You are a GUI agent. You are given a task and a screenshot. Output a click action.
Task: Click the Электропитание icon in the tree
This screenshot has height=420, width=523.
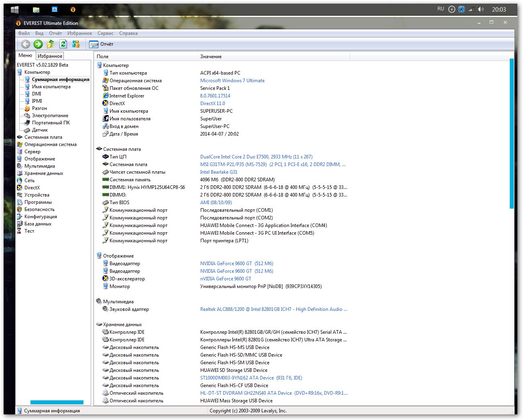coord(27,116)
